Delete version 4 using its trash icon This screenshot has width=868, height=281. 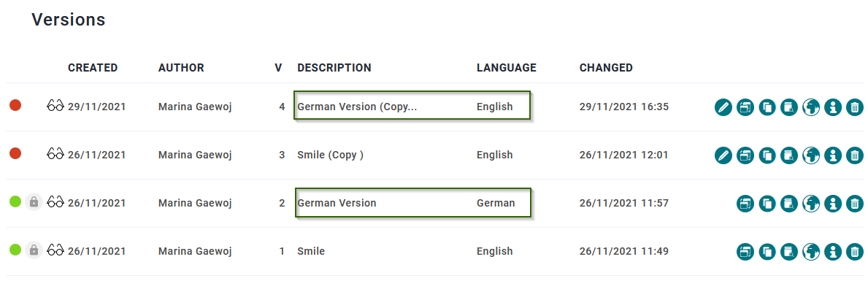click(x=855, y=107)
